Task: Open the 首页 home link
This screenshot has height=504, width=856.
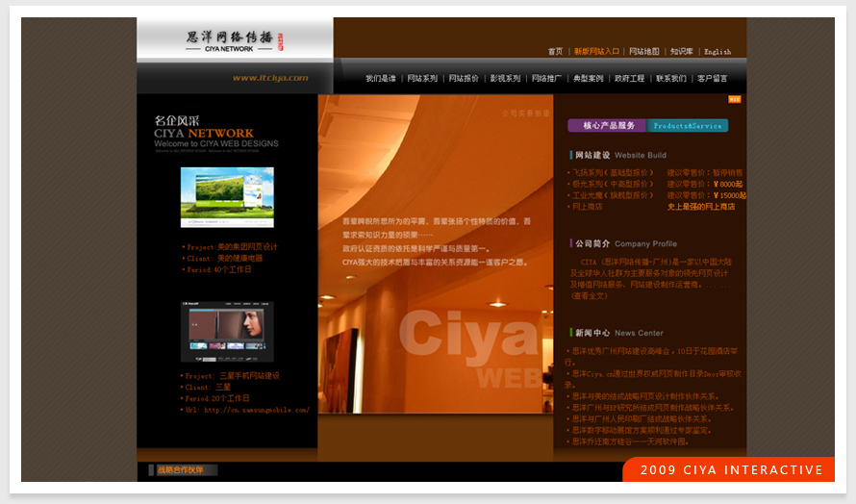Action: (x=555, y=52)
